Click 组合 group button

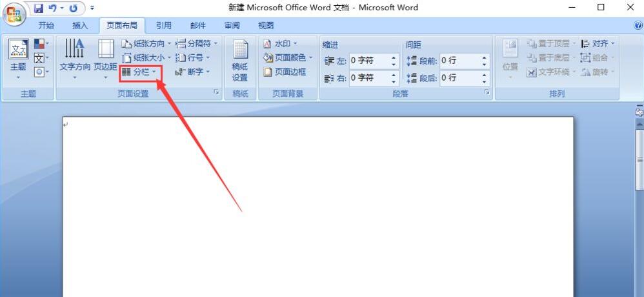[x=598, y=58]
